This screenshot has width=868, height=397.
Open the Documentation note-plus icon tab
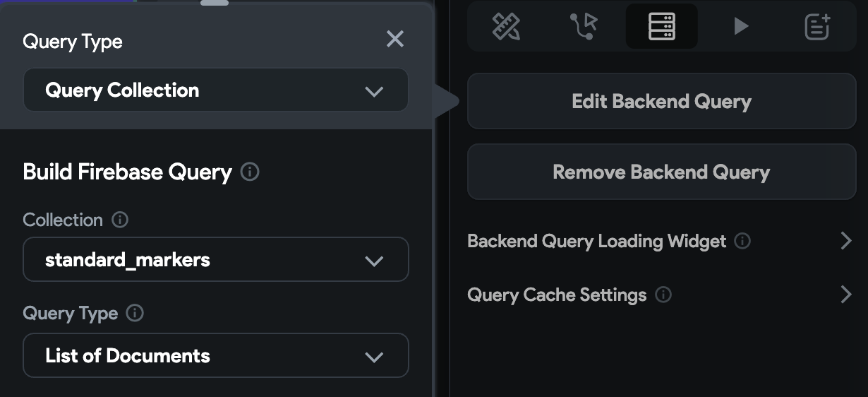(x=817, y=27)
